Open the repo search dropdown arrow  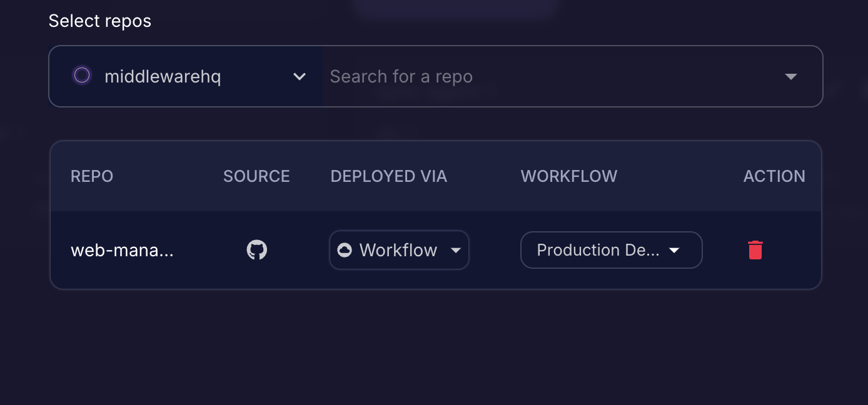[x=790, y=76]
